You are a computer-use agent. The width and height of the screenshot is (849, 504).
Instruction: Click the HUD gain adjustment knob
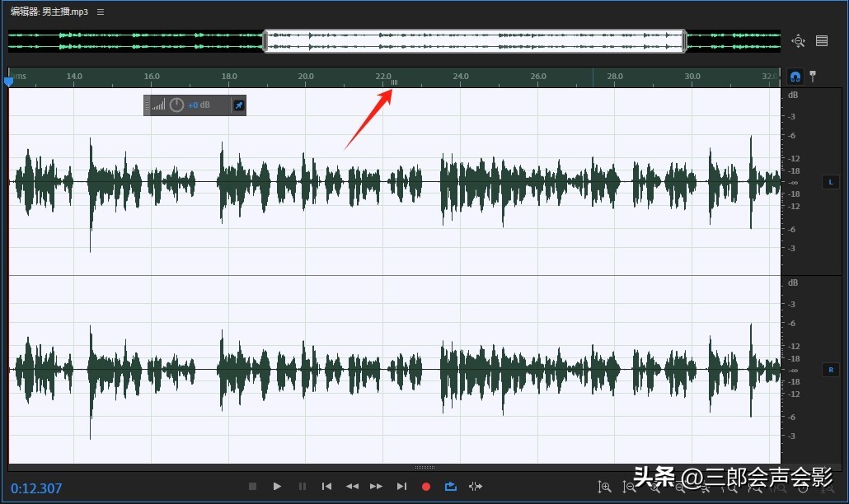pos(176,105)
